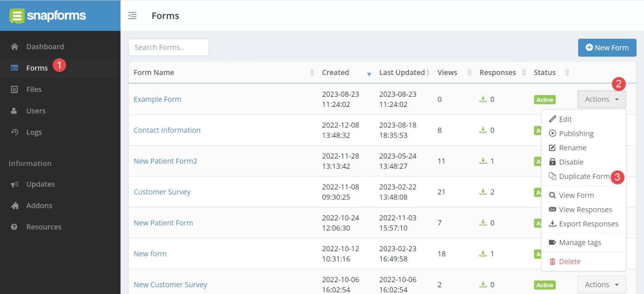Open Resources via the question mark icon
Screen dimensions: 644x294
coord(15,226)
